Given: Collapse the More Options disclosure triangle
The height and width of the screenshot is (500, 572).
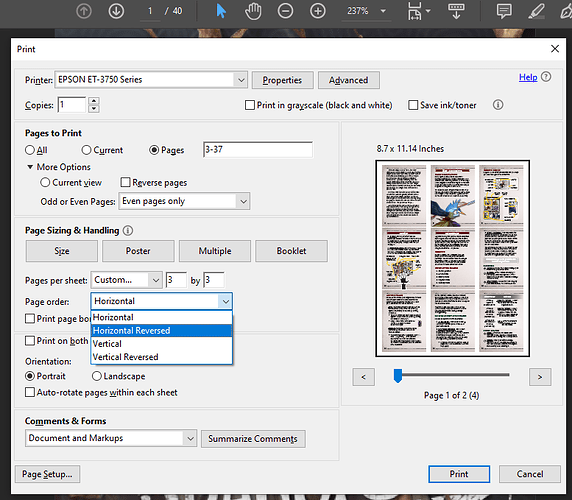Looking at the screenshot, I should 30,167.
